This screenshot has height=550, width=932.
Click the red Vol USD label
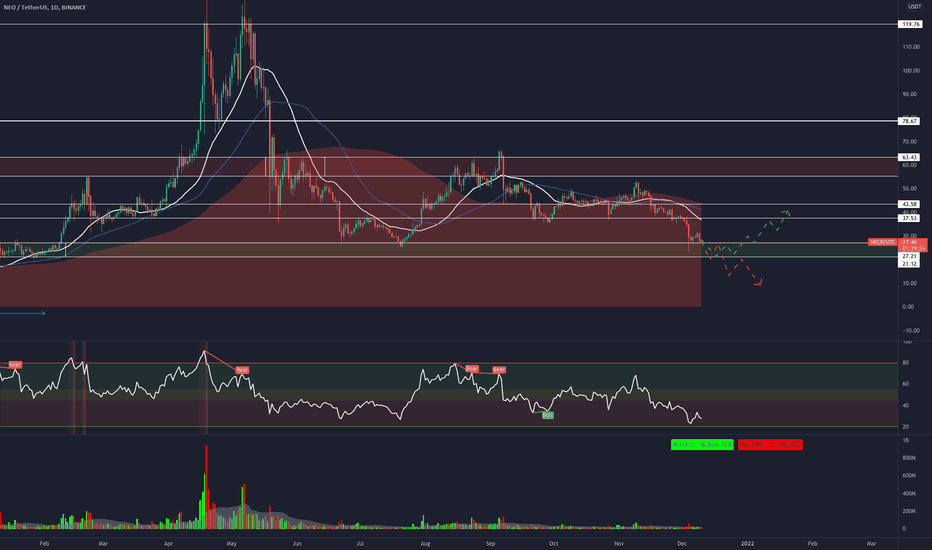pyautogui.click(x=770, y=444)
